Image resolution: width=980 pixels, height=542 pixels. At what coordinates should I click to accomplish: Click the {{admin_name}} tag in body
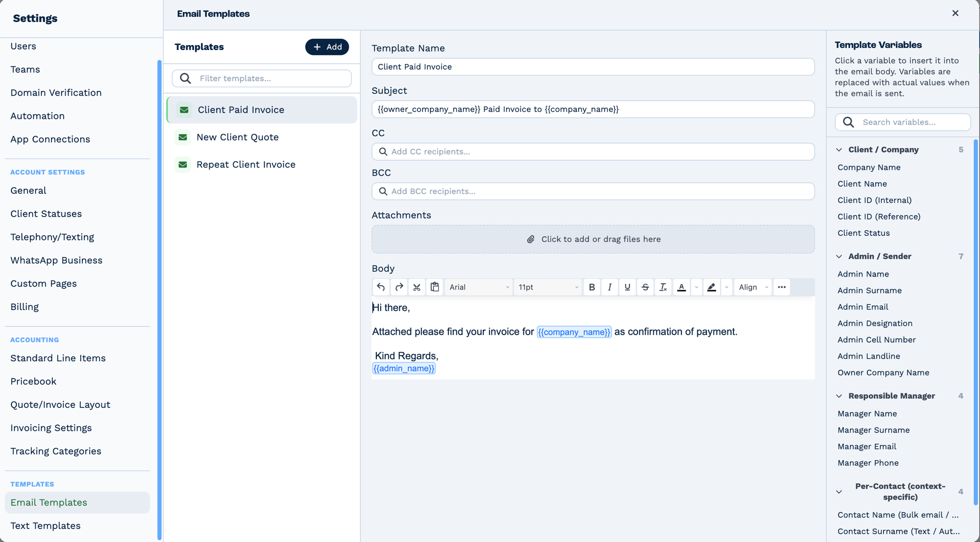click(404, 369)
